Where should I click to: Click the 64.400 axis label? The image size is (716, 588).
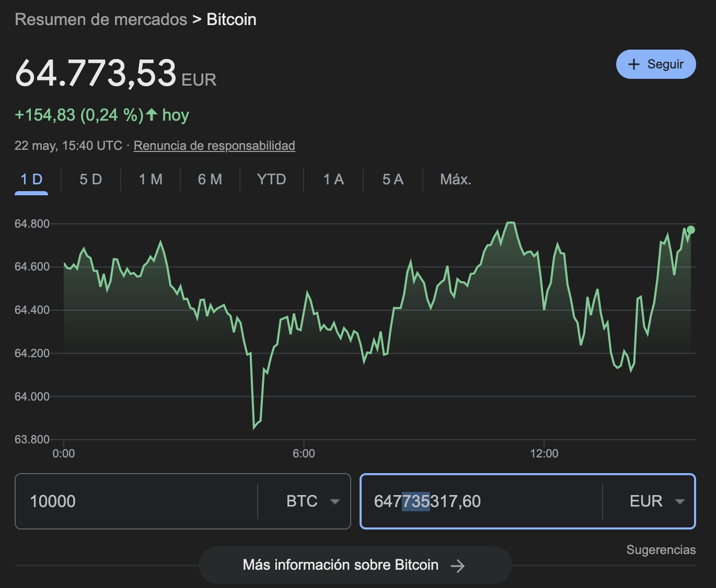(x=32, y=310)
